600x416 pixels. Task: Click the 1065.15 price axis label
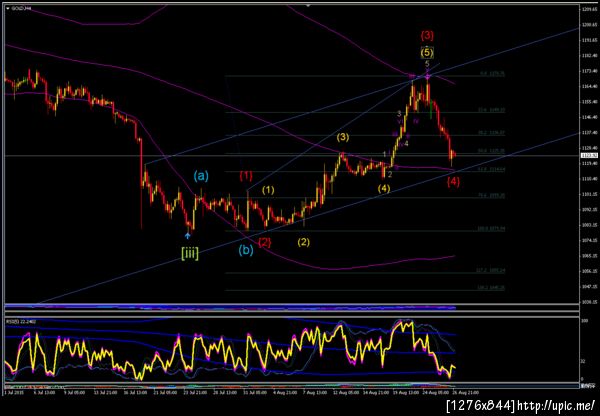point(589,256)
